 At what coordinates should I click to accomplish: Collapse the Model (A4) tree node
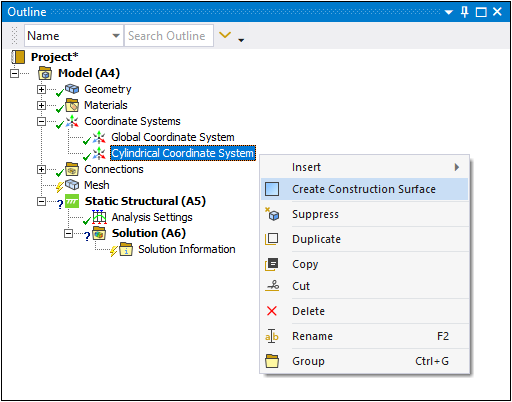coord(14,73)
